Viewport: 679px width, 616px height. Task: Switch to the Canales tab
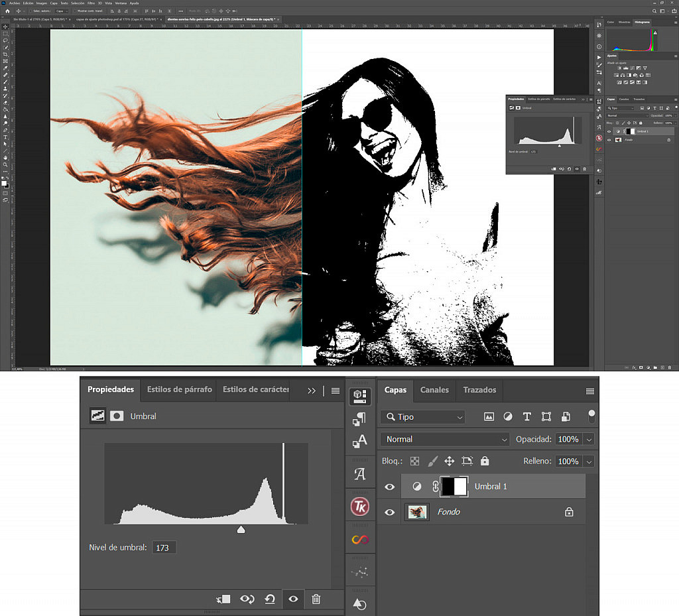coord(434,391)
